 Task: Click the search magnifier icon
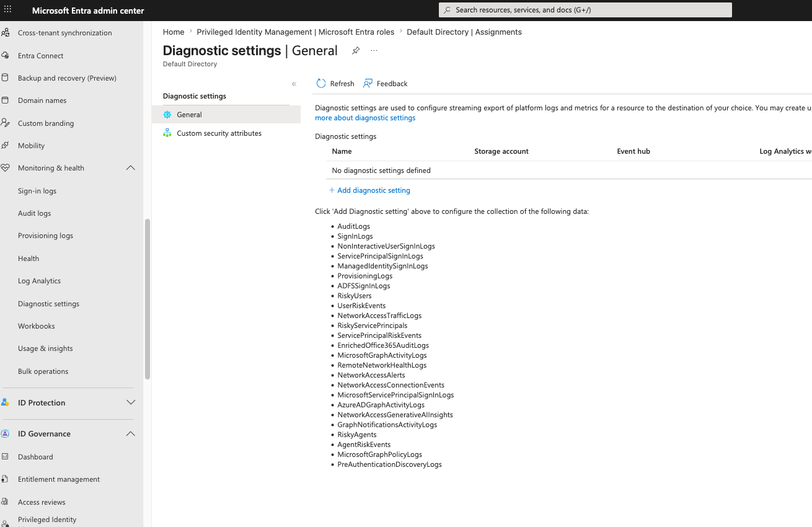pyautogui.click(x=447, y=10)
